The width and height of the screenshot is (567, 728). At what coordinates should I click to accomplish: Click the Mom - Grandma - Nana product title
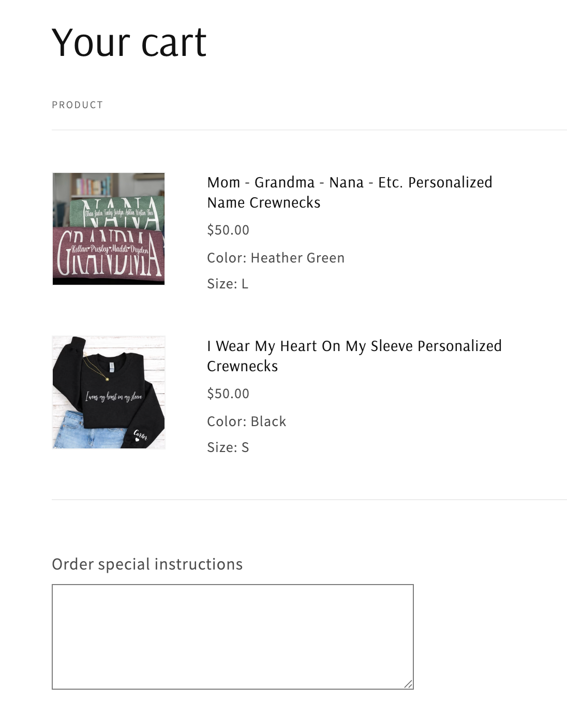tap(349, 182)
